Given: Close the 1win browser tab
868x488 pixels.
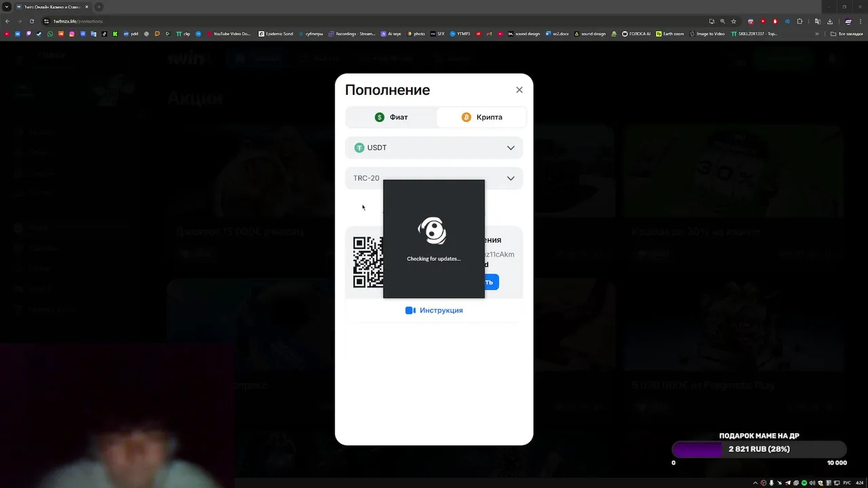Looking at the screenshot, I should (x=87, y=7).
